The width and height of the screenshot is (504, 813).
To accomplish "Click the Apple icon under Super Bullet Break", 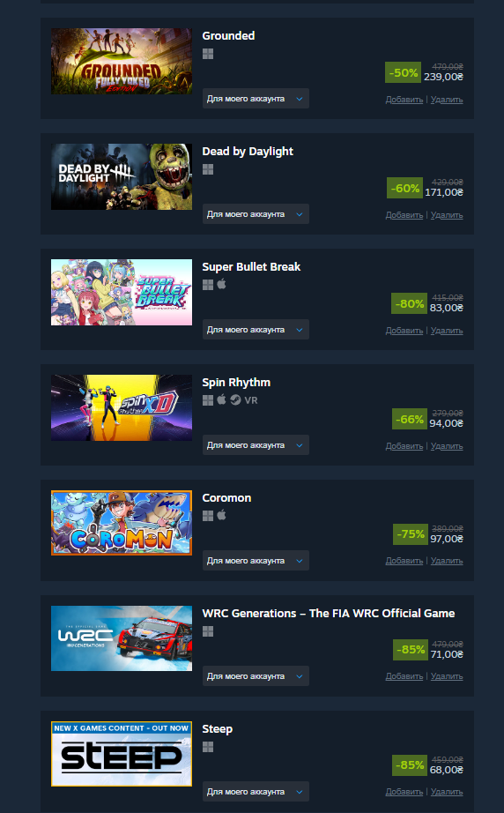I will [222, 284].
